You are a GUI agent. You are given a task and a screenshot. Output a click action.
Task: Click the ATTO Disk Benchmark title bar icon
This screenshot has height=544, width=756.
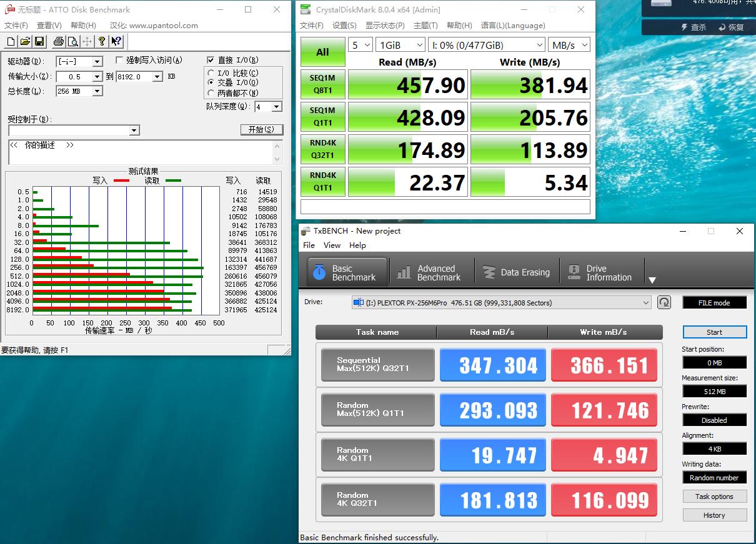click(x=9, y=9)
